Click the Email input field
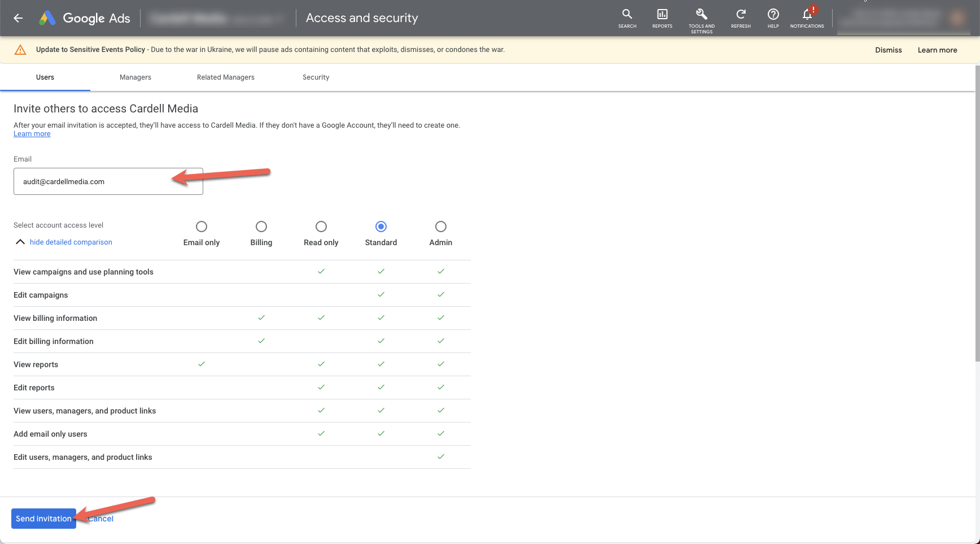 [x=108, y=181]
